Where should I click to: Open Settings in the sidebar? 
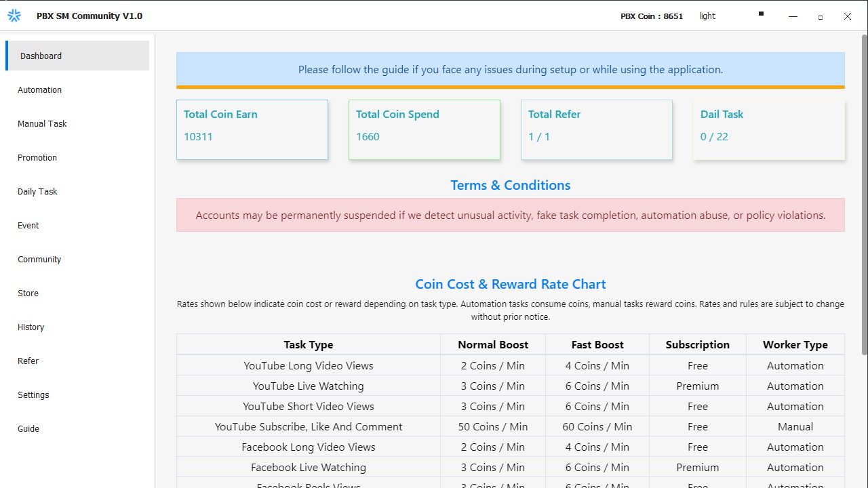(33, 394)
